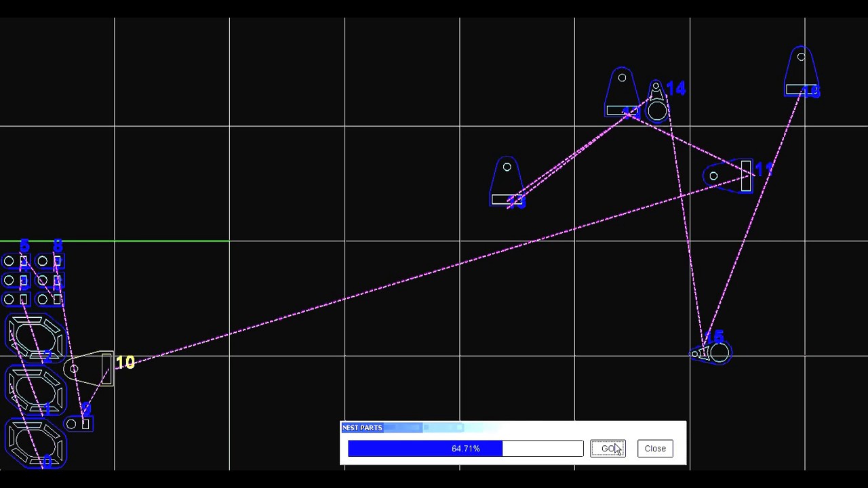The image size is (868, 488).
Task: Select the small lever part labeled 15
Action: pyautogui.click(x=711, y=353)
